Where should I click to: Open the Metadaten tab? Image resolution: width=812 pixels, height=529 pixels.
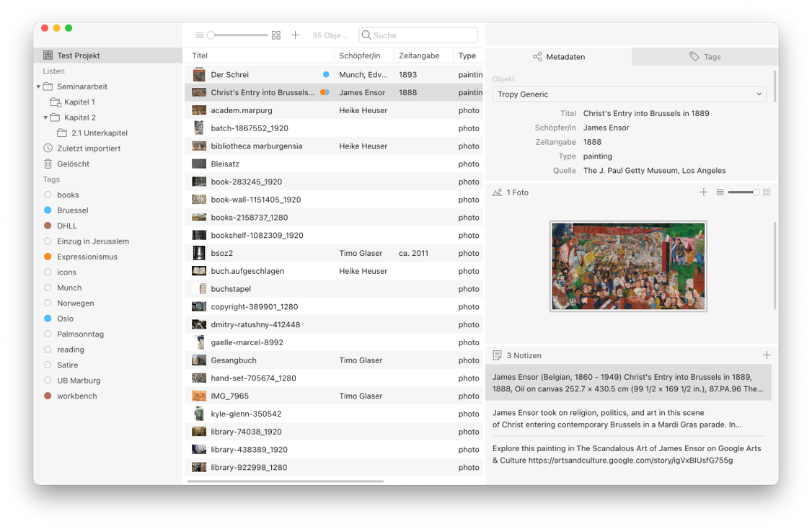(x=559, y=56)
